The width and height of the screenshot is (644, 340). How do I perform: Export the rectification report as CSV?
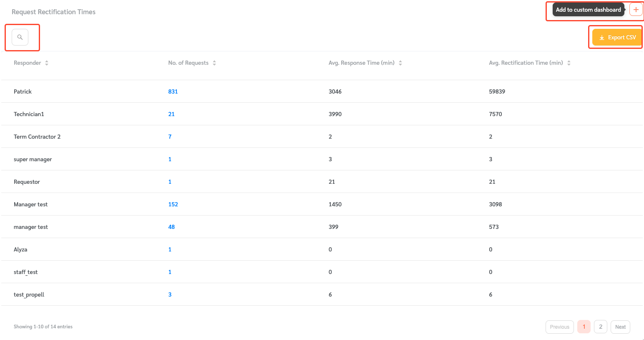point(616,37)
